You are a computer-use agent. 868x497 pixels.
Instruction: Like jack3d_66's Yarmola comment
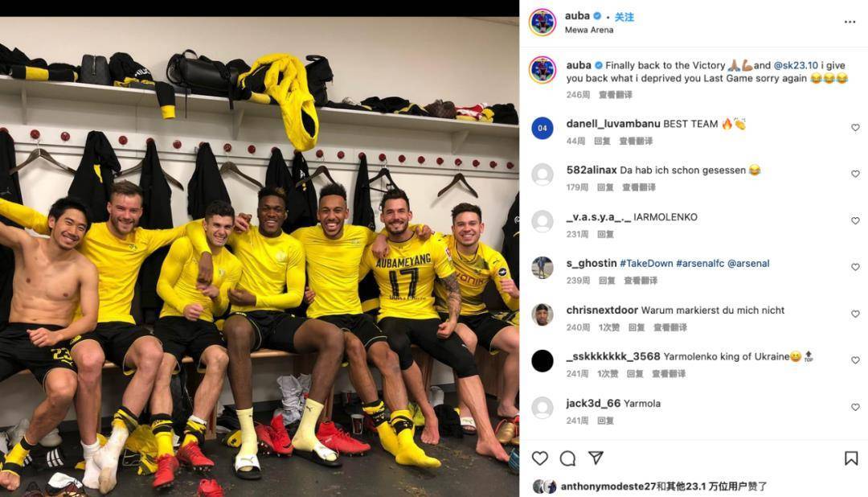pyautogui.click(x=855, y=407)
